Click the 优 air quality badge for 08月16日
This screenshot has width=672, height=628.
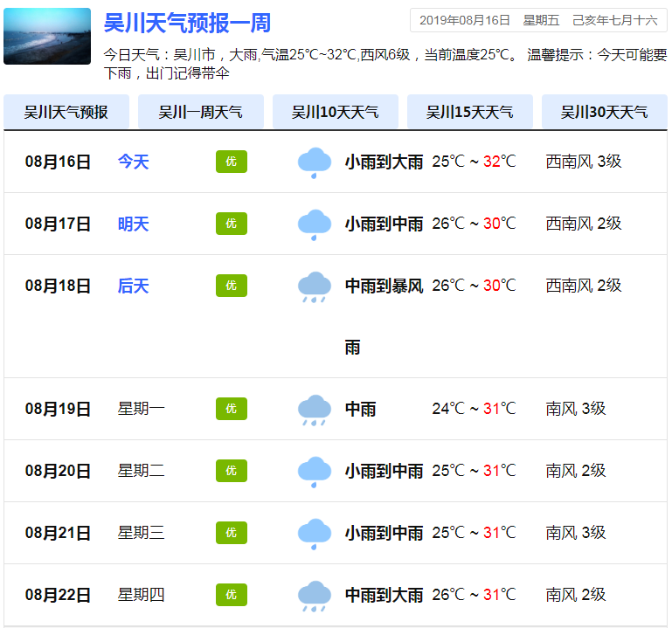pos(232,162)
